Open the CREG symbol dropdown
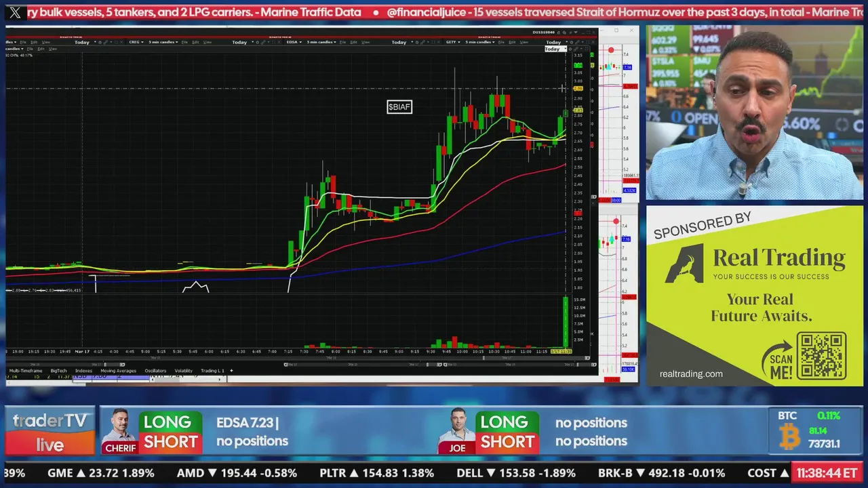The width and height of the screenshot is (868, 488). point(136,42)
